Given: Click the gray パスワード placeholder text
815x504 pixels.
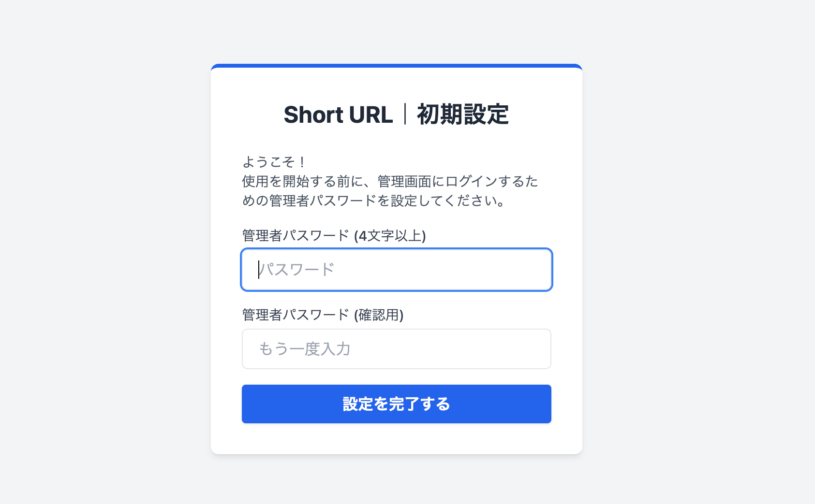Looking at the screenshot, I should tap(297, 270).
